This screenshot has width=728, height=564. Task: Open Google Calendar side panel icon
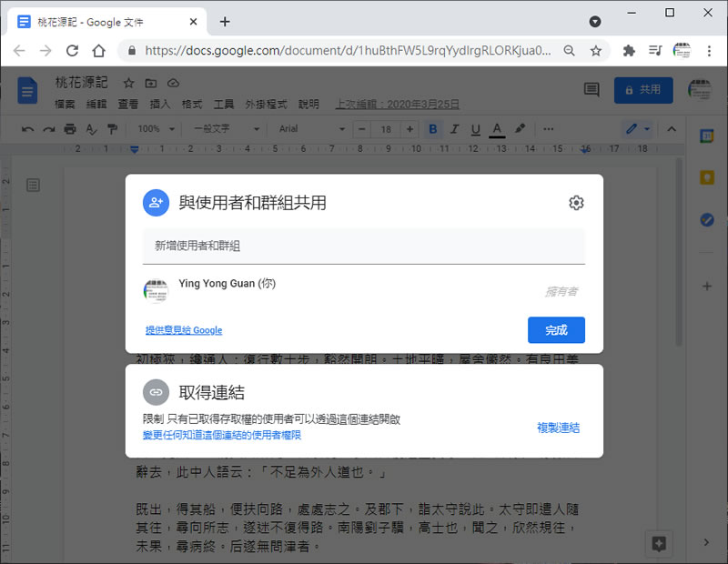[x=707, y=136]
